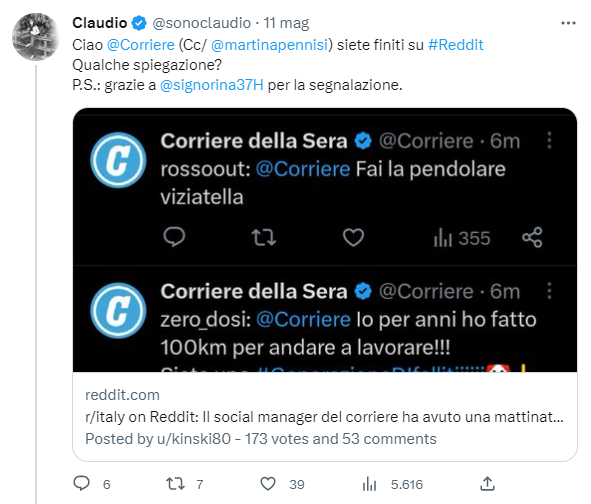Click the embedded Corriere della Sera screenshot image
Image resolution: width=591 pixels, height=504 pixels.
[x=325, y=240]
